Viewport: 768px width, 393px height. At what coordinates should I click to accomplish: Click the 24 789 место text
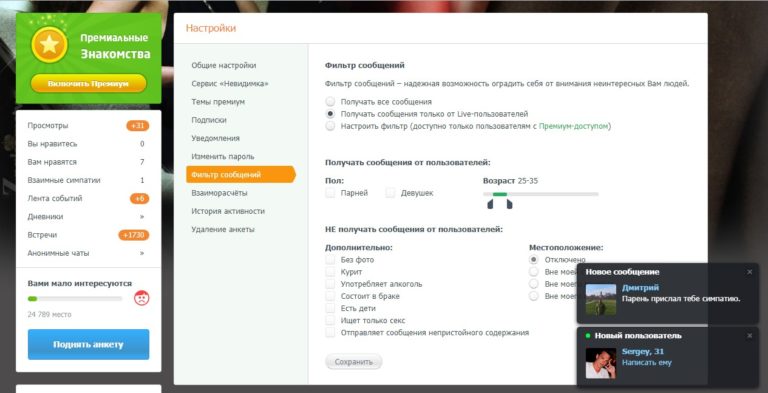point(49,315)
